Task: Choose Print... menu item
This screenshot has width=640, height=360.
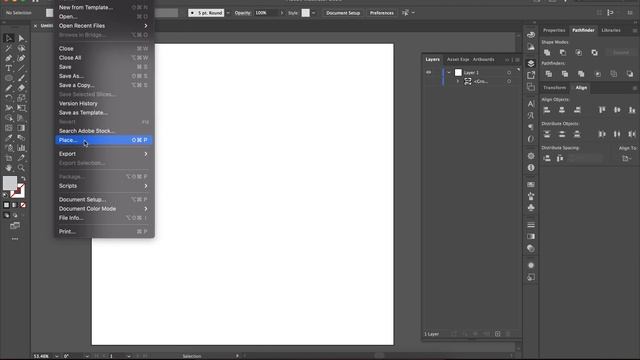Action: (103, 231)
